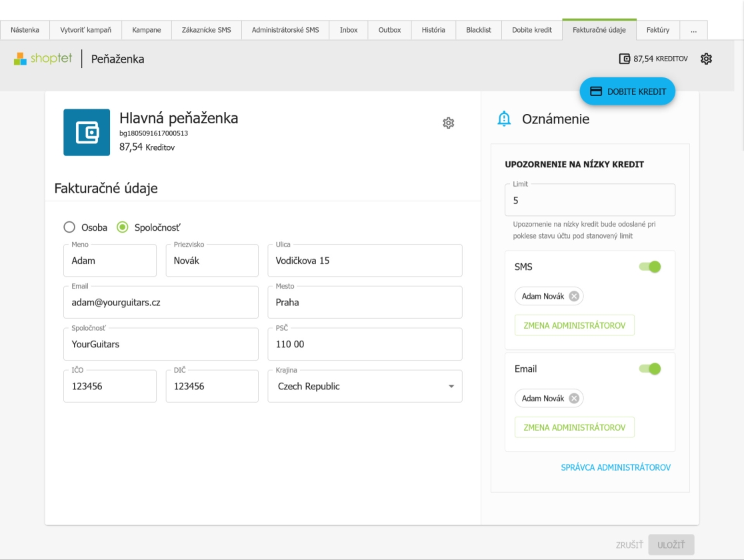Toggle Email notification switch

click(649, 369)
